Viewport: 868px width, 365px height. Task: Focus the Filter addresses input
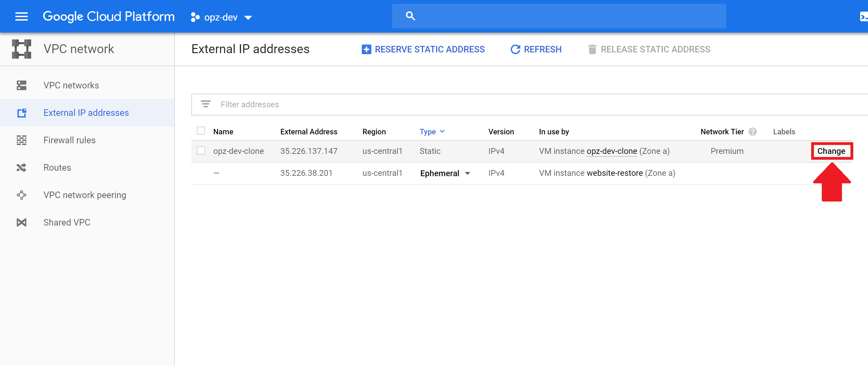coord(530,104)
